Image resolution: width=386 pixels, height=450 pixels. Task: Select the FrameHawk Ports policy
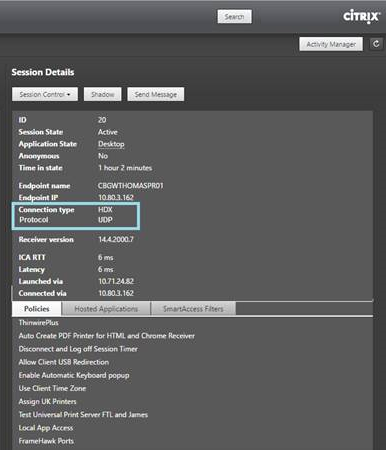(46, 441)
